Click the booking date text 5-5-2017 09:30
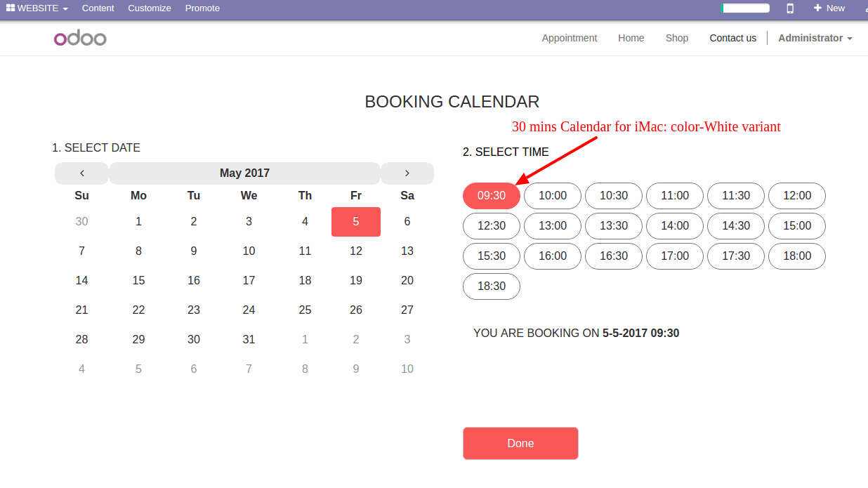868x488 pixels. pos(640,333)
